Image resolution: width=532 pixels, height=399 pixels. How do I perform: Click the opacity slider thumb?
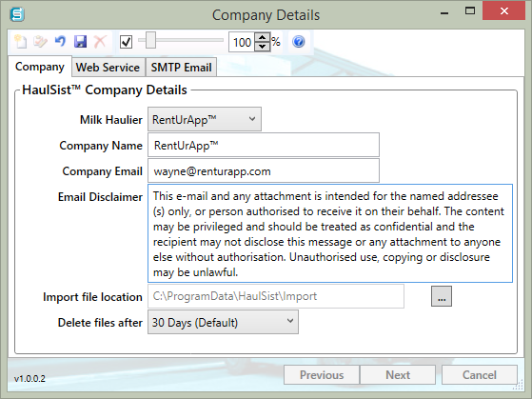coord(151,41)
